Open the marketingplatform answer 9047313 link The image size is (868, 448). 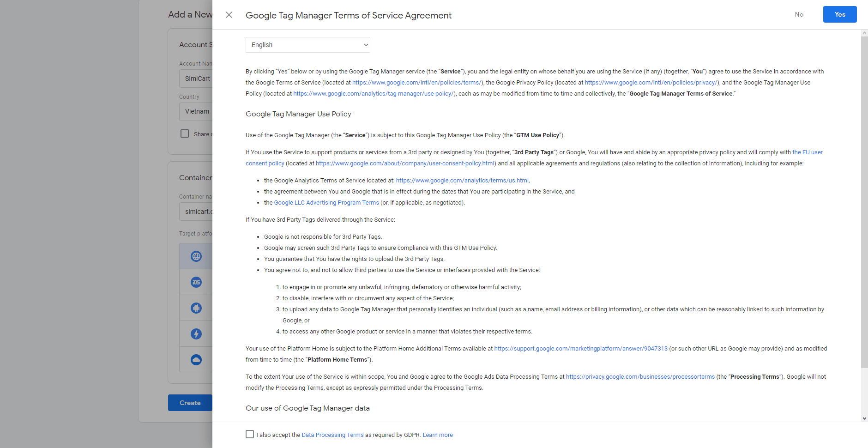(x=581, y=349)
